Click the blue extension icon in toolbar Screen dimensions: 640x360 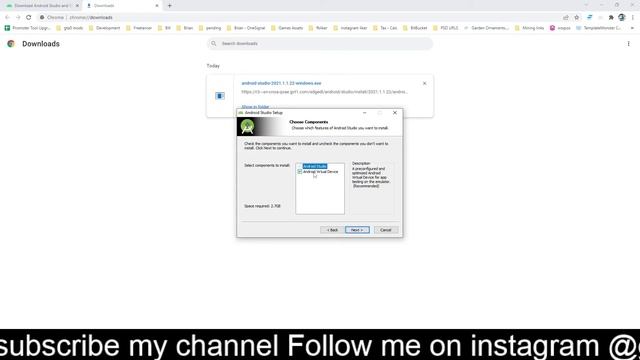pyautogui.click(x=590, y=18)
